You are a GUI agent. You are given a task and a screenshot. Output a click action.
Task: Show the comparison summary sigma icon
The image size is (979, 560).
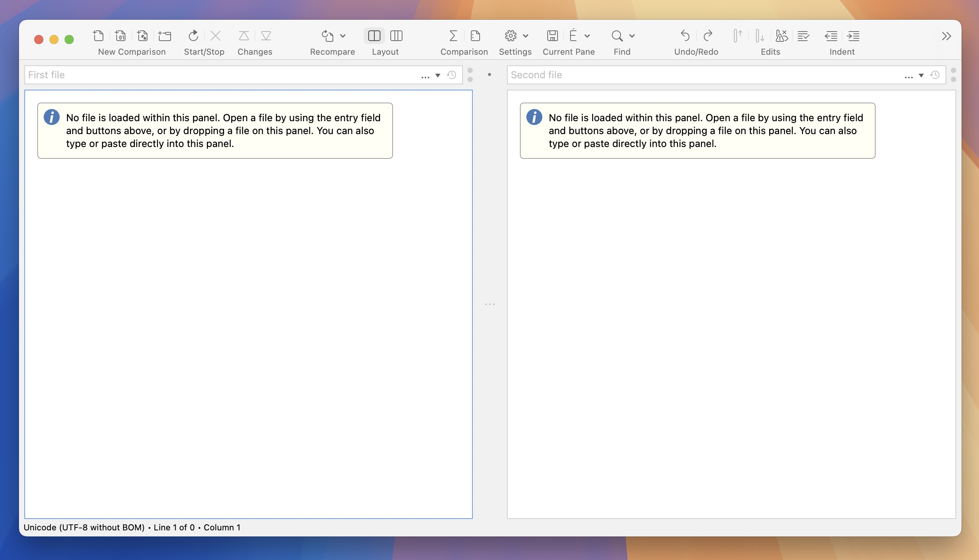453,36
